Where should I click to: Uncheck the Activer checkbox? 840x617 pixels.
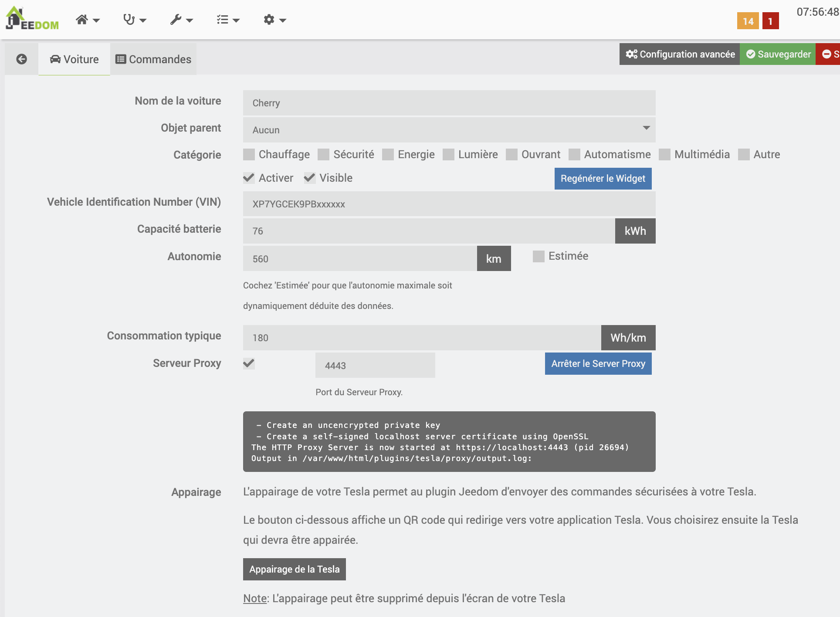249,178
